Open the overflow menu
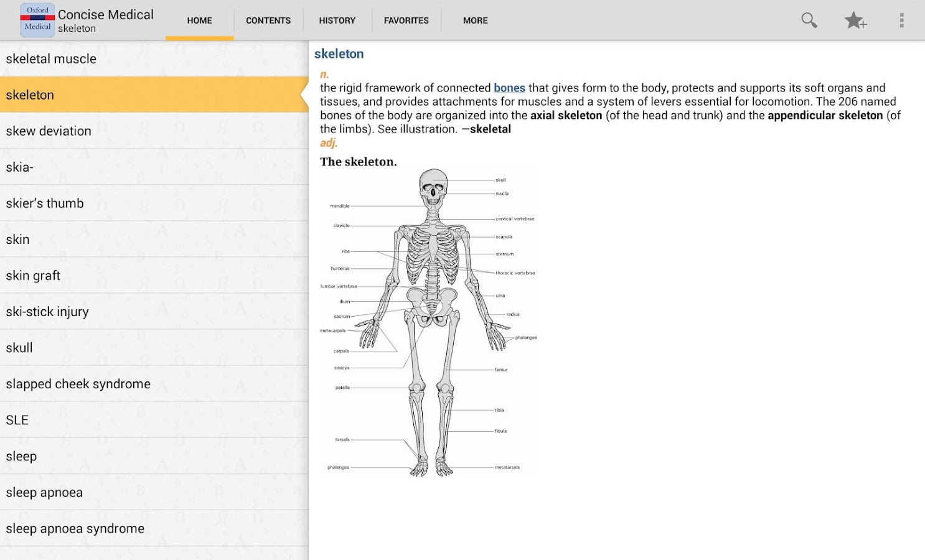 pyautogui.click(x=901, y=20)
